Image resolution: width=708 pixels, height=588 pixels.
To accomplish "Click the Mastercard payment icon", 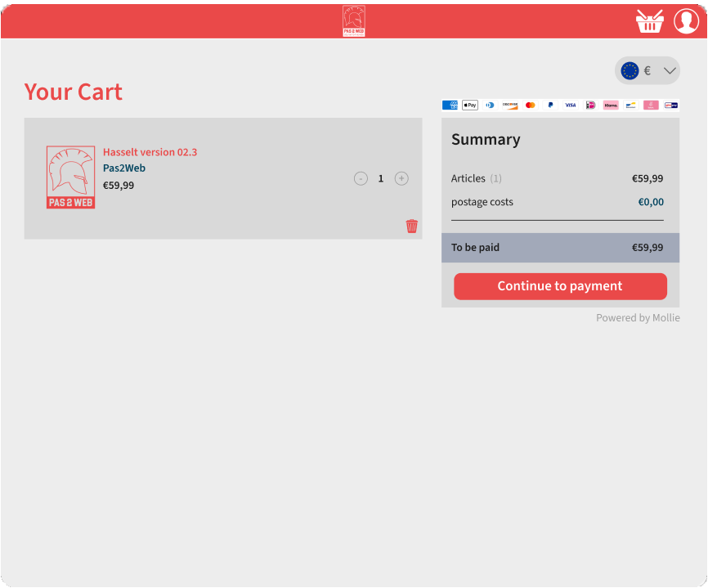I will (531, 105).
